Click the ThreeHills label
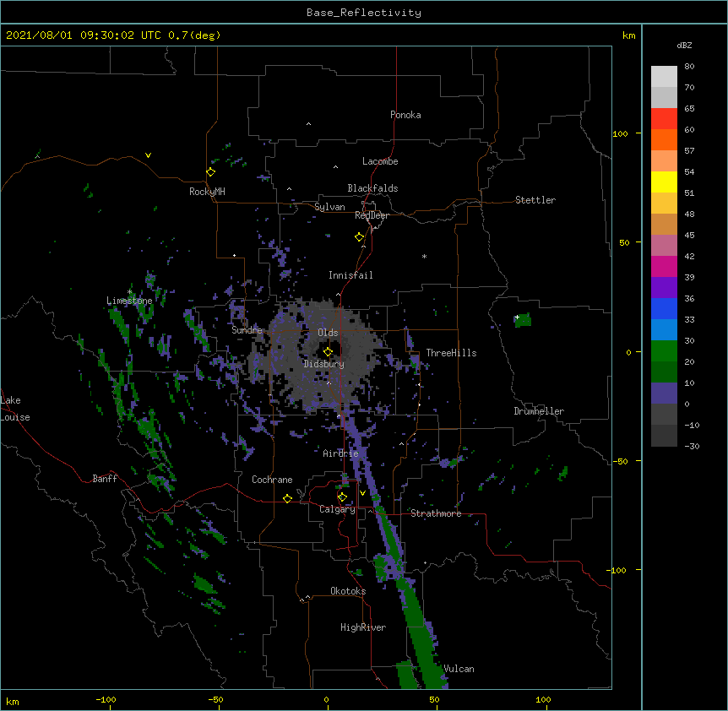The width and height of the screenshot is (728, 711). pos(451,353)
